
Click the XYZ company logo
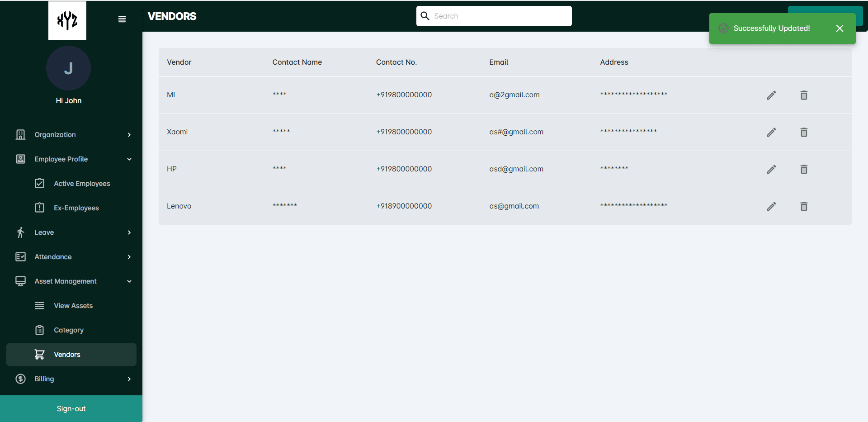point(67,20)
